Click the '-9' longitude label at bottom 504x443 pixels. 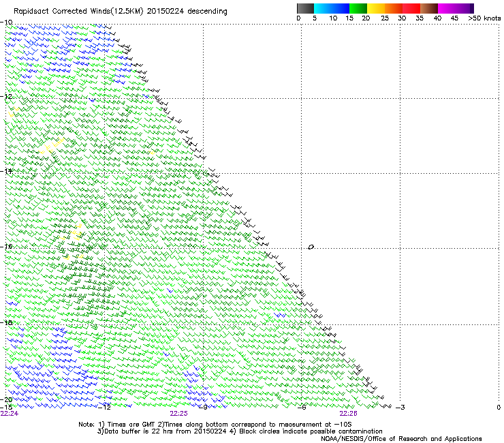(x=203, y=408)
